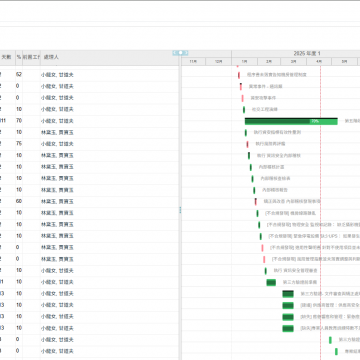The image size is (360, 360).
Task: Select the handler cell in the 62% row
Action: [109, 75]
